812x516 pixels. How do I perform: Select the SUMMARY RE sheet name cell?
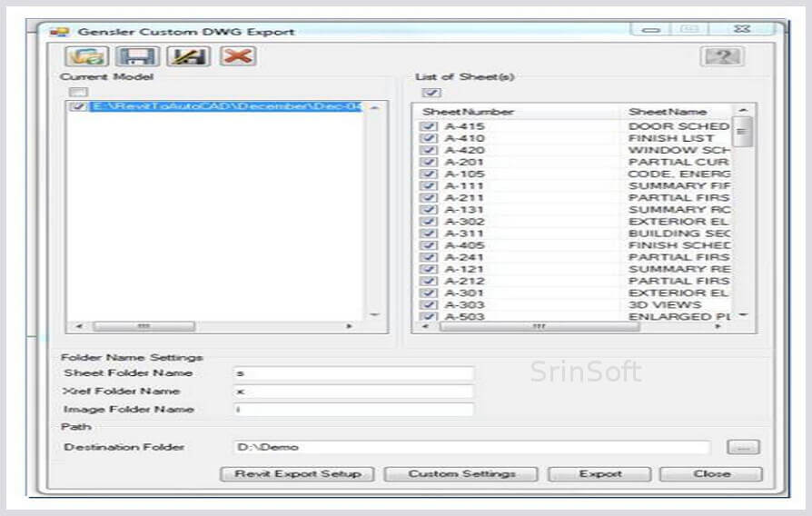point(678,270)
